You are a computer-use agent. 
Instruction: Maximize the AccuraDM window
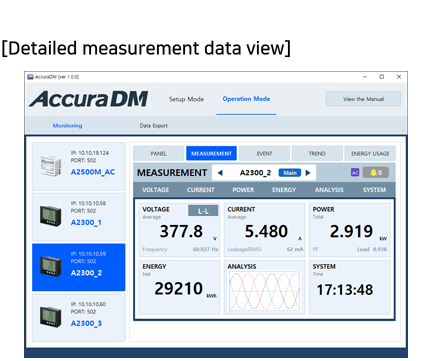(x=382, y=77)
